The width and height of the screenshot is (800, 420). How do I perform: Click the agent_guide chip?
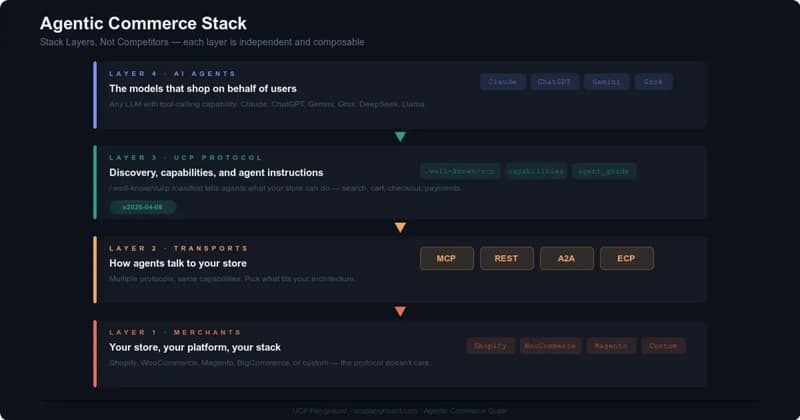tap(604, 171)
